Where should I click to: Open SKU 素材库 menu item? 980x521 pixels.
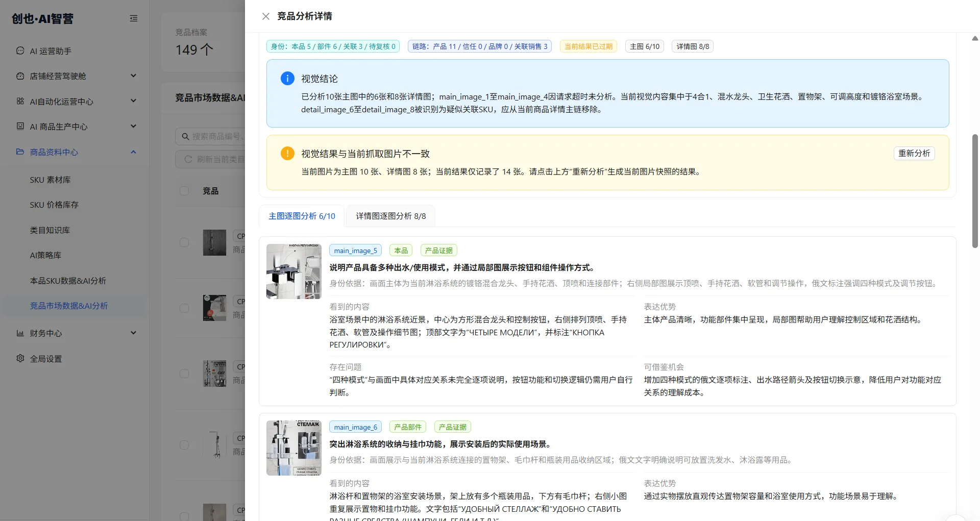(x=50, y=180)
